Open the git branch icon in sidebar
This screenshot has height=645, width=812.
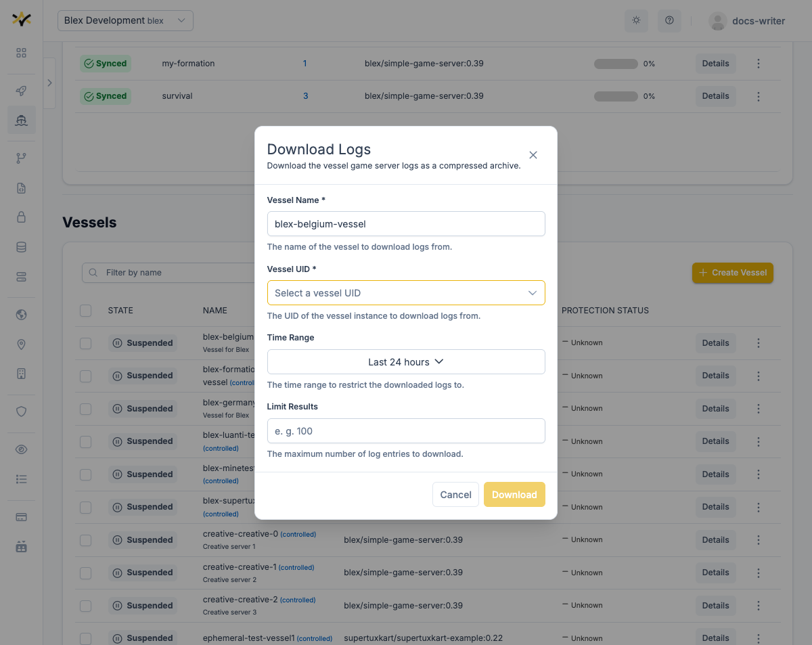21,158
